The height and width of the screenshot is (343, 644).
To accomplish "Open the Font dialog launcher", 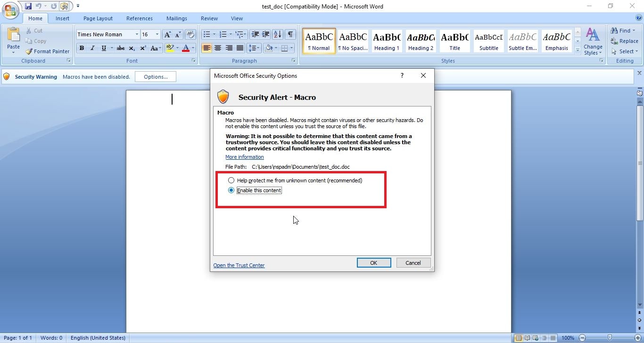I will [194, 61].
